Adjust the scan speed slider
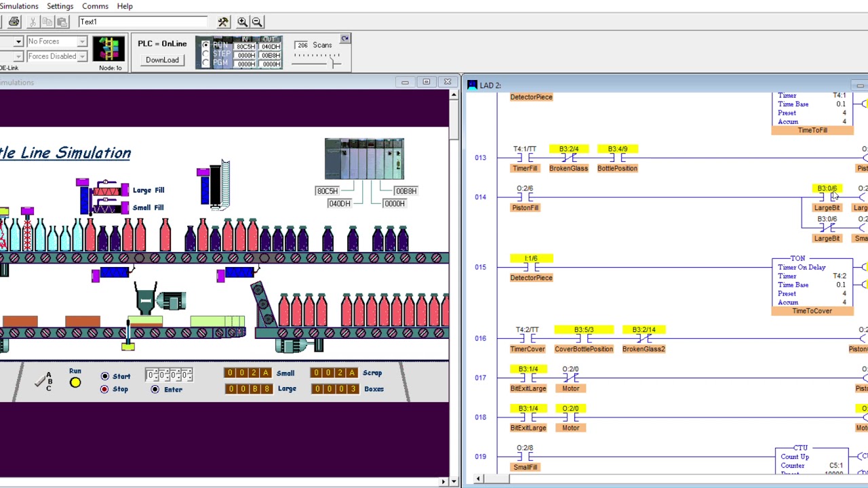 coord(334,63)
